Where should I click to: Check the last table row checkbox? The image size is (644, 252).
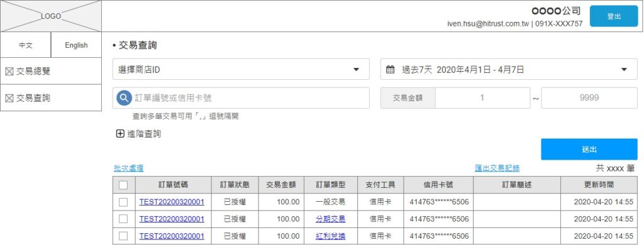point(123,236)
